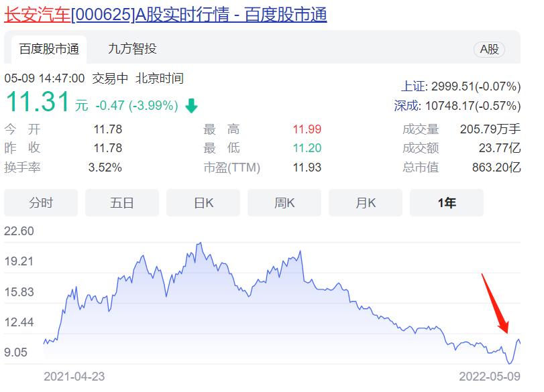Click the 12.44 y-axis label
The height and width of the screenshot is (392, 544).
(x=19, y=322)
